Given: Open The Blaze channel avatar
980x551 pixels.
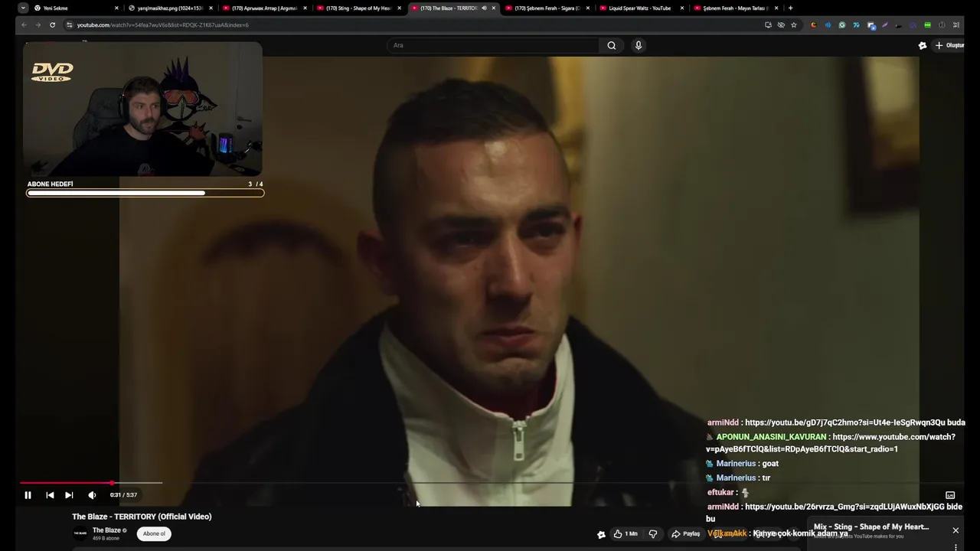Looking at the screenshot, I should point(80,533).
